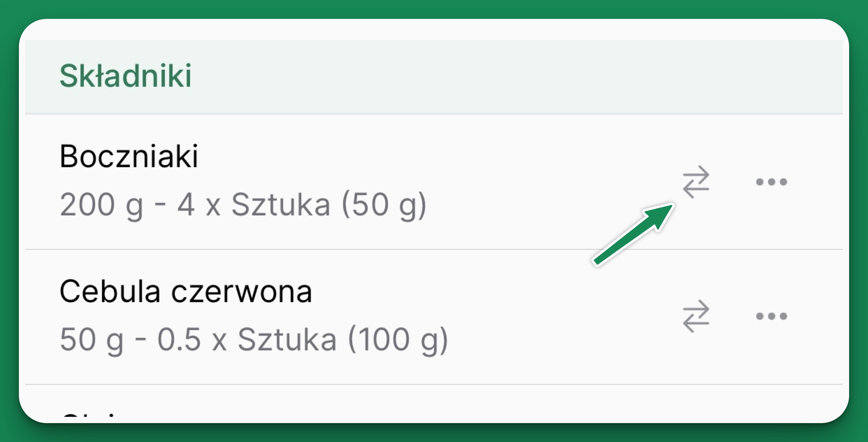Viewport: 868px width, 442px height.
Task: Tap the swap arrows icon for Boczniaki
Action: click(696, 181)
